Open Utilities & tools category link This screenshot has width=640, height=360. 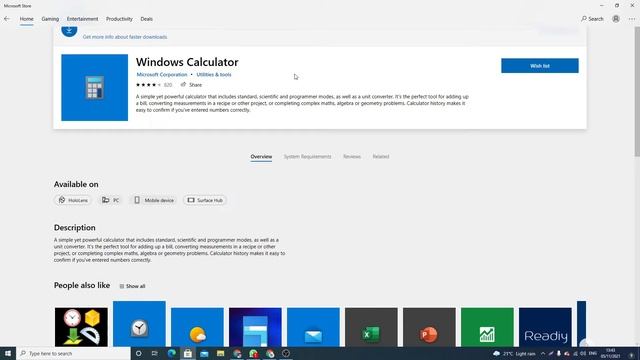coord(214,75)
